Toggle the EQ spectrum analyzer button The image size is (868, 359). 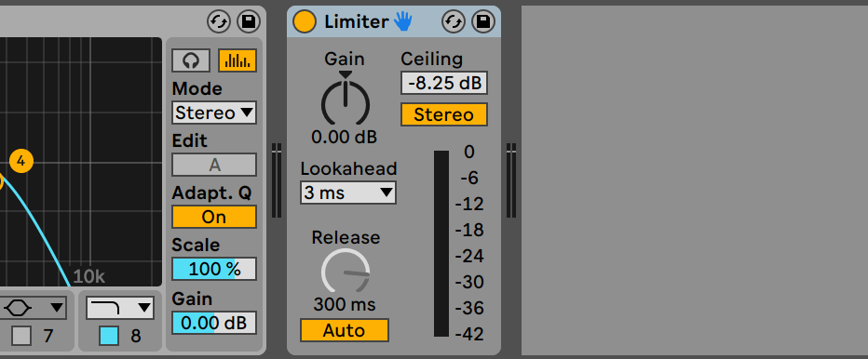[237, 60]
